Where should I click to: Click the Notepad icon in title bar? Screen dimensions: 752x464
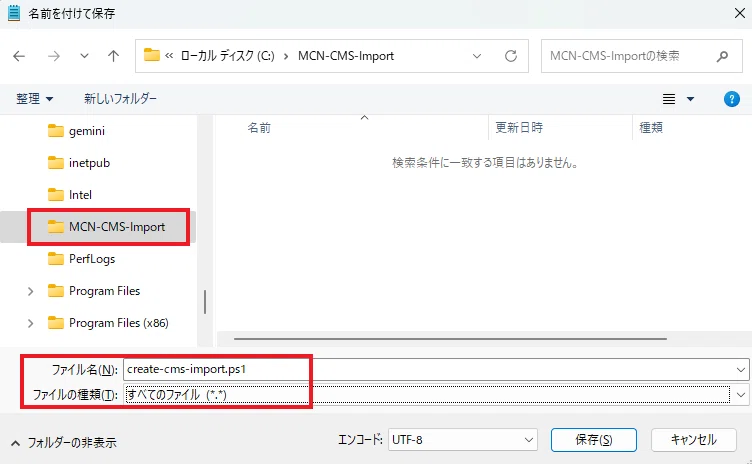pyautogui.click(x=13, y=13)
